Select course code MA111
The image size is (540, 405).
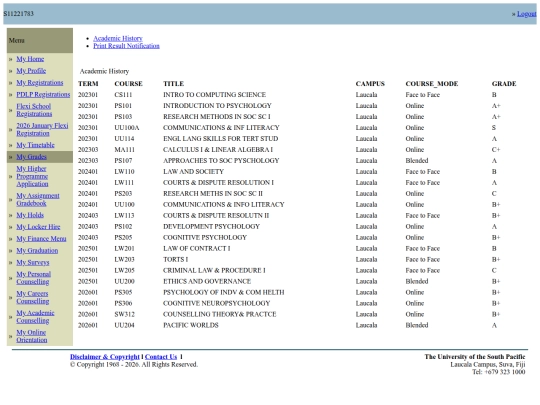click(x=124, y=150)
